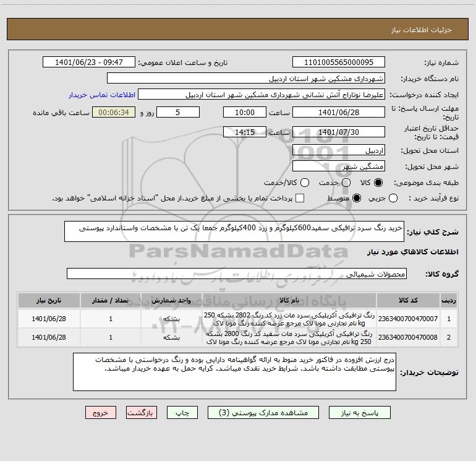The image size is (476, 461).
Task: Click the واحد شمارش column header
Action: (171, 300)
